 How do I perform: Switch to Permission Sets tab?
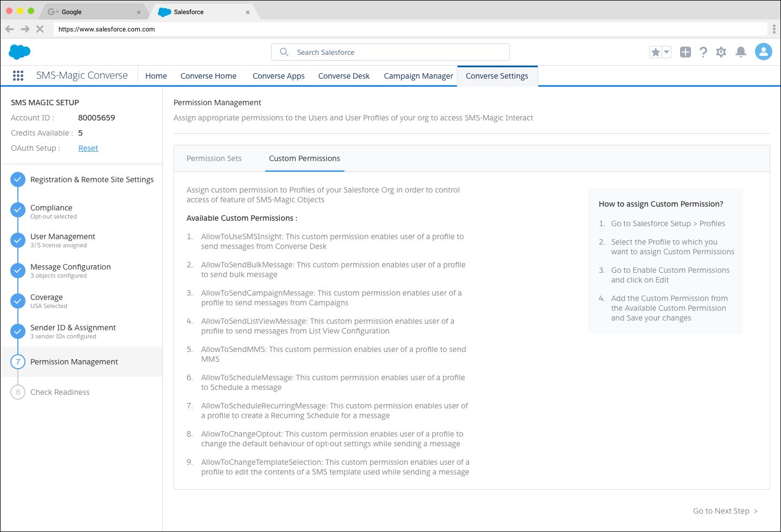pos(214,158)
